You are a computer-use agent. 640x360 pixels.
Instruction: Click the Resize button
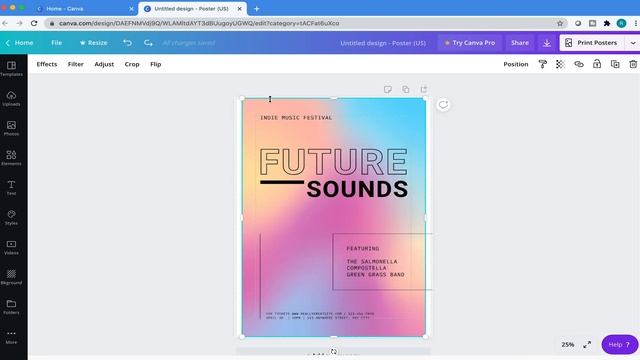point(93,43)
